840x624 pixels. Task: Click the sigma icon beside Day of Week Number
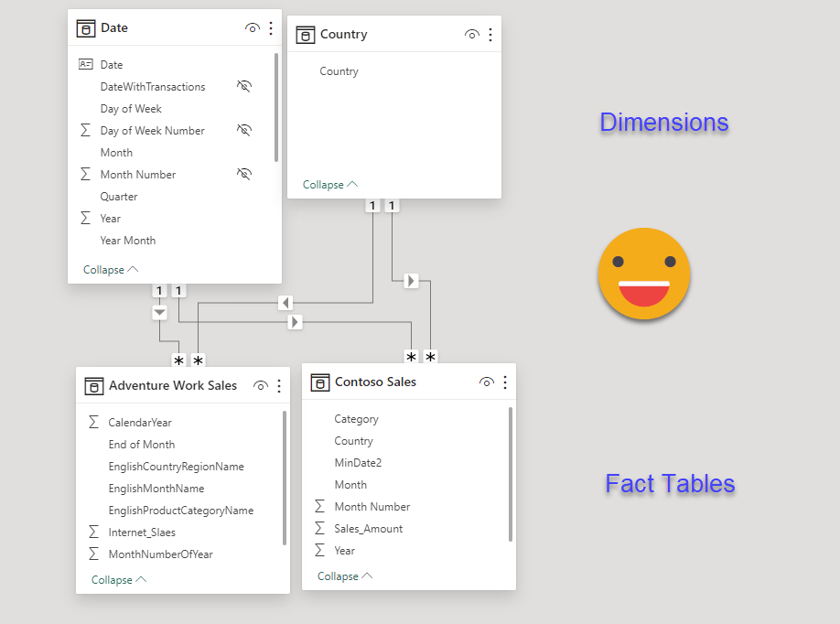click(85, 130)
